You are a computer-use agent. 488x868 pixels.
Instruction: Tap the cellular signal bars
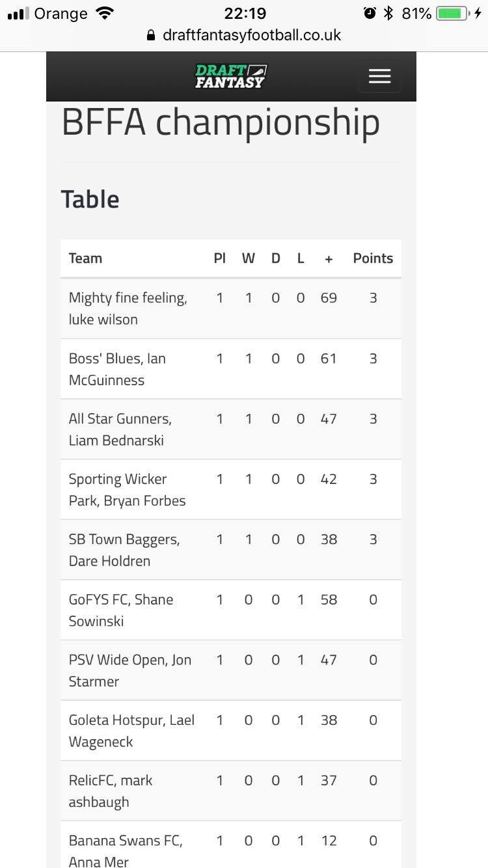(18, 14)
